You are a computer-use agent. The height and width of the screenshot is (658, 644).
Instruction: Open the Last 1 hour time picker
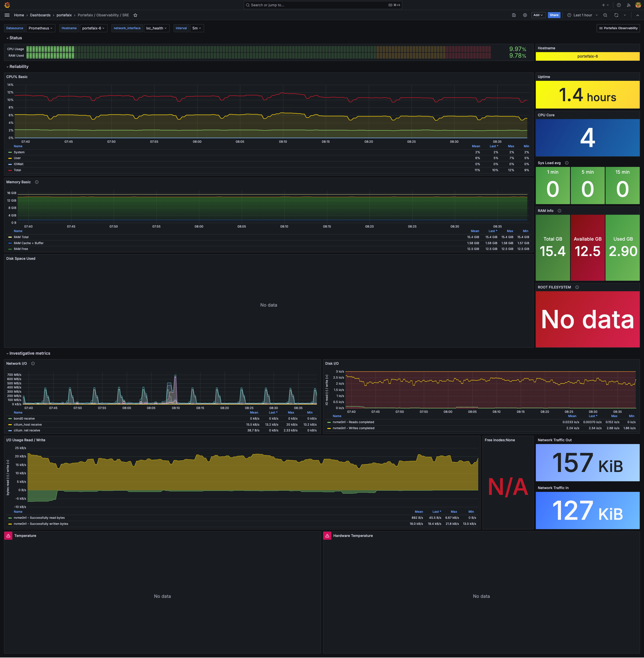[x=582, y=15]
